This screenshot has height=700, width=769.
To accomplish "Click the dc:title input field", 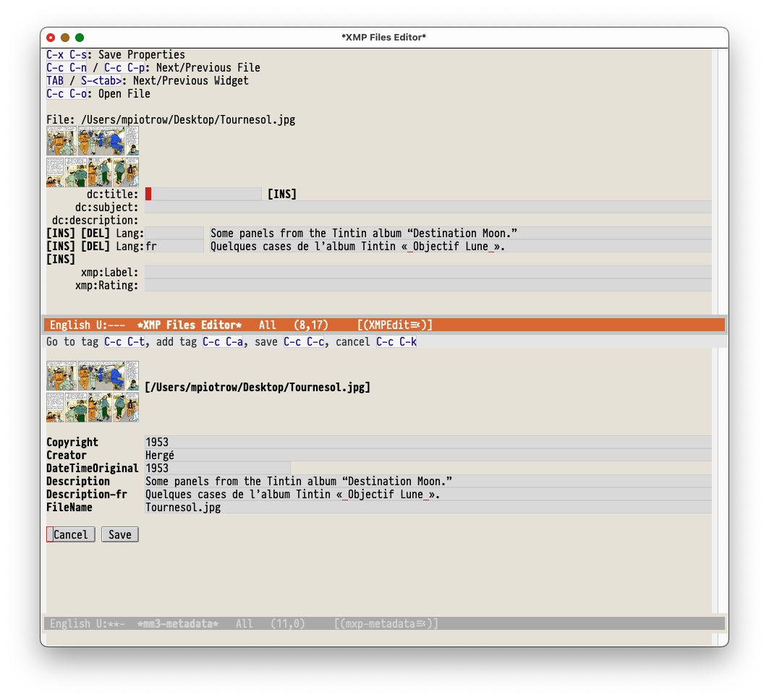I will pyautogui.click(x=203, y=194).
